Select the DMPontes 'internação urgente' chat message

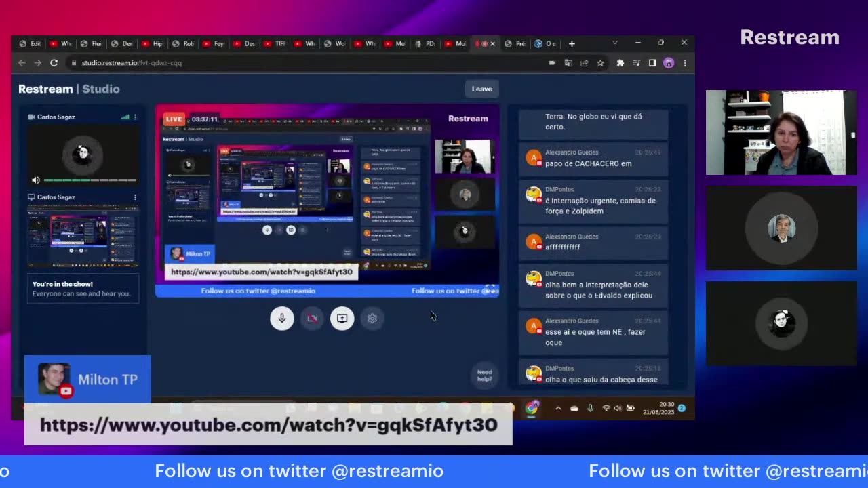[593, 201]
